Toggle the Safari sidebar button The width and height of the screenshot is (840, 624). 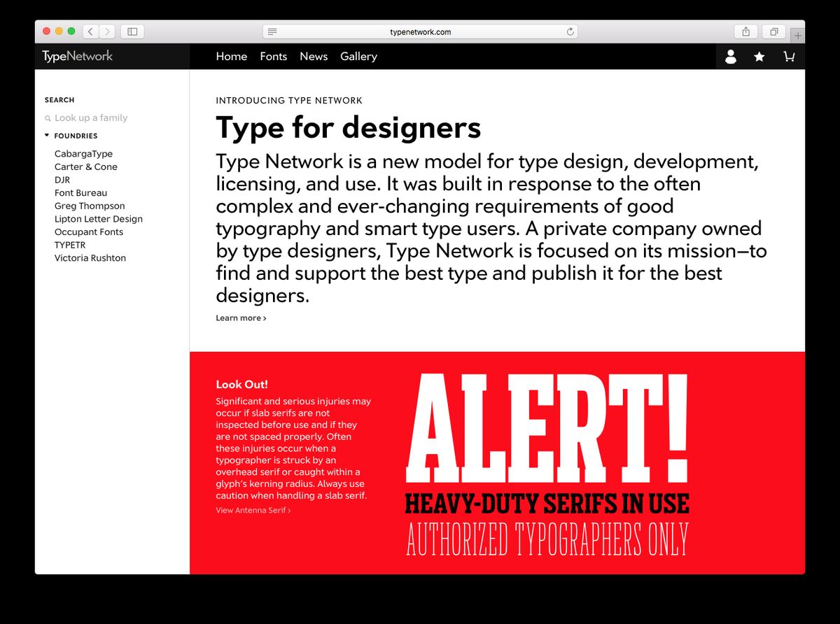[132, 31]
